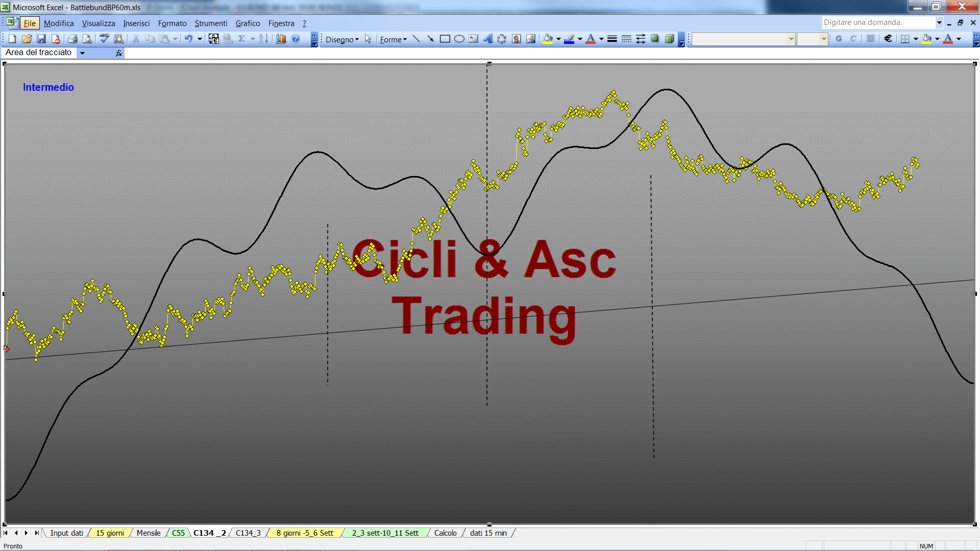This screenshot has height=551, width=980.
Task: Open the Finestra menu
Action: coord(281,23)
